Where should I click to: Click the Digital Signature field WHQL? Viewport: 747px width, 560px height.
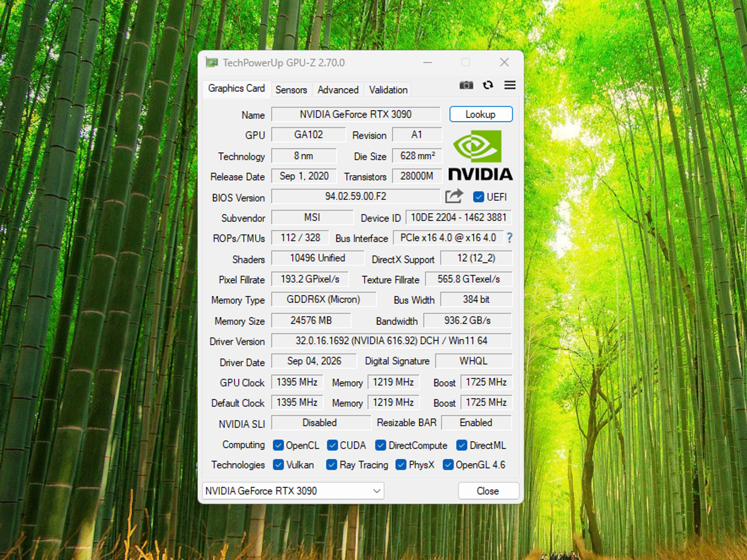click(474, 361)
